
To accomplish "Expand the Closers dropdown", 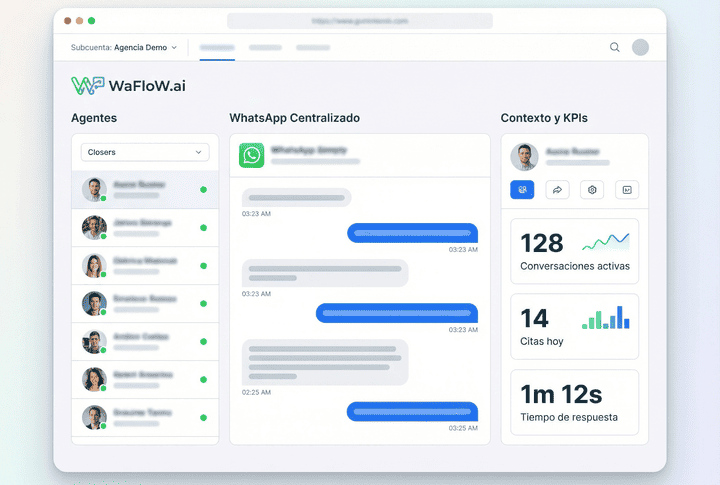I will [x=145, y=152].
